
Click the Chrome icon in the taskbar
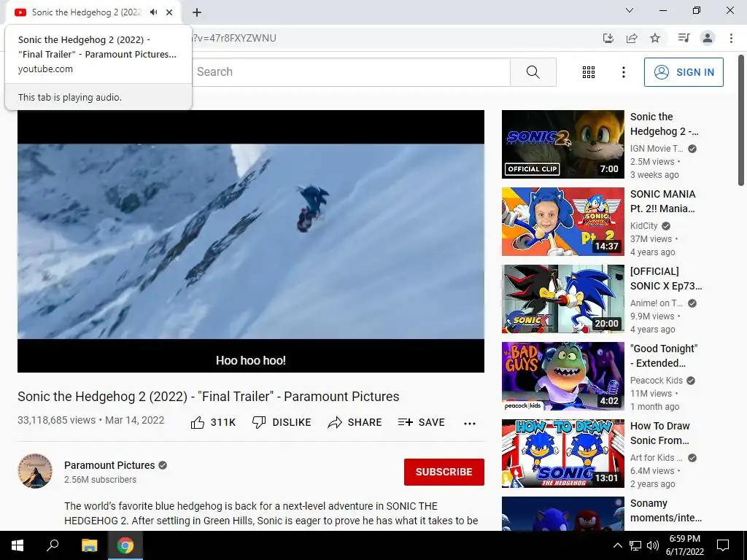click(125, 545)
